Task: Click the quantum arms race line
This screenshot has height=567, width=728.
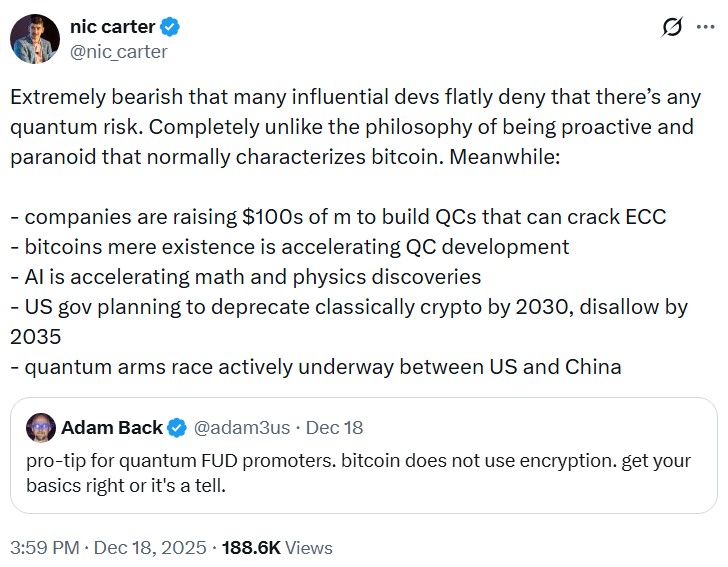Action: (316, 366)
